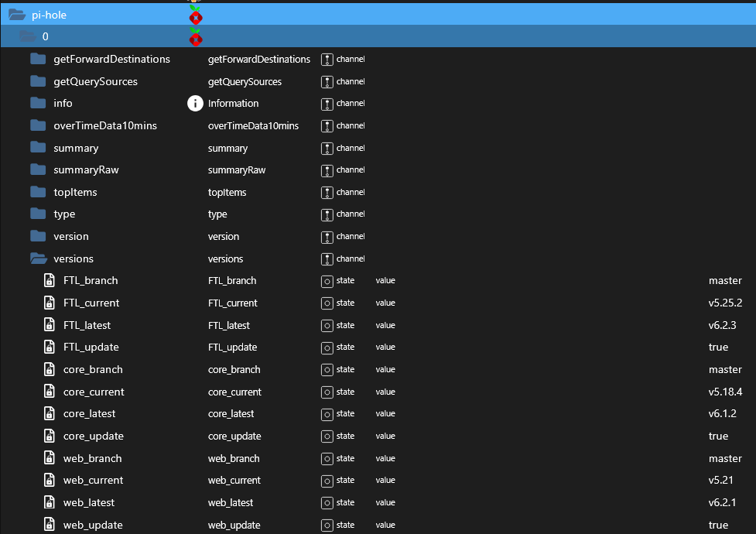Click the core_latest value v6.1.2
The image size is (756, 534).
point(722,413)
